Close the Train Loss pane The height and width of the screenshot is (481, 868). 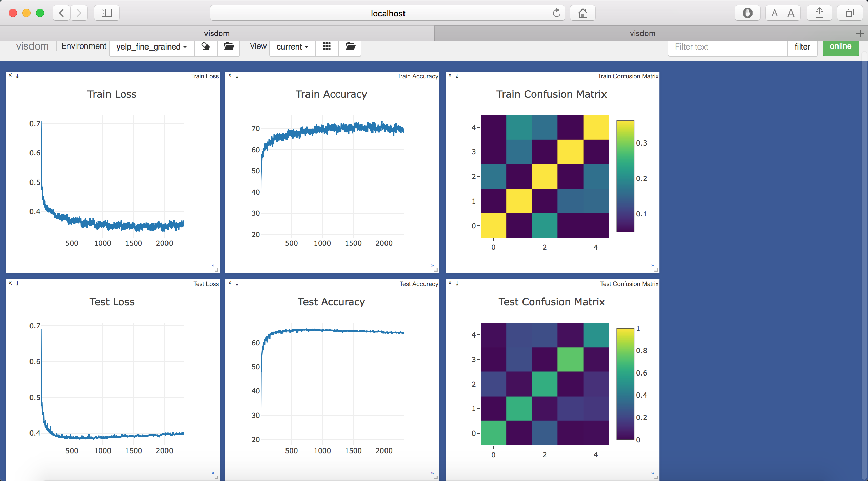[10, 75]
